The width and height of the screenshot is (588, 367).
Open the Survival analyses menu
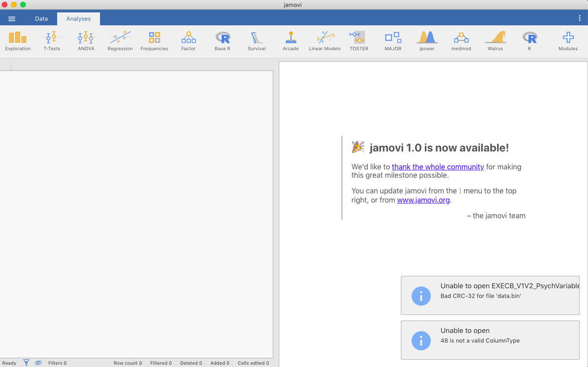tap(257, 41)
